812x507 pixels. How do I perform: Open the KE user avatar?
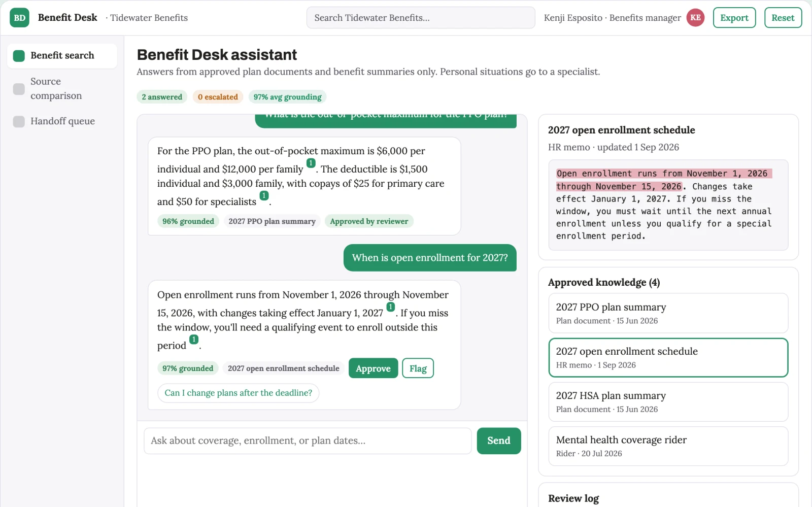pyautogui.click(x=695, y=18)
